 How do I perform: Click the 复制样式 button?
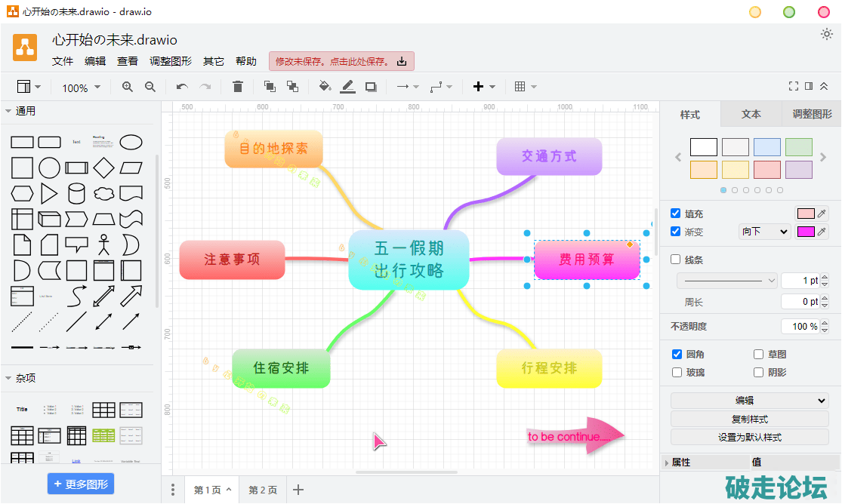(749, 419)
